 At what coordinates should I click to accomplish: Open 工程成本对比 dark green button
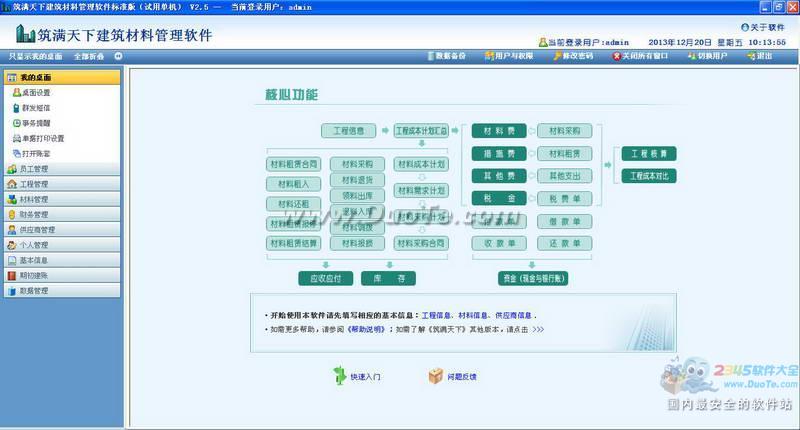[649, 176]
